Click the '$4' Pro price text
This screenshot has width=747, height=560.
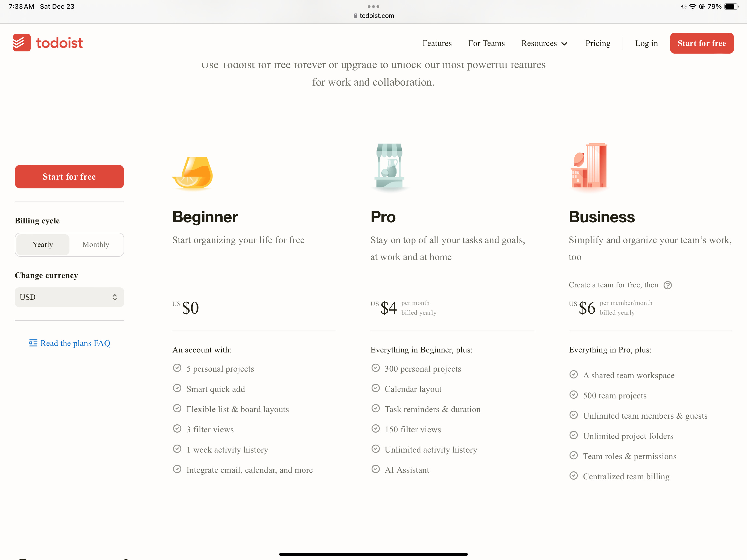pos(388,308)
